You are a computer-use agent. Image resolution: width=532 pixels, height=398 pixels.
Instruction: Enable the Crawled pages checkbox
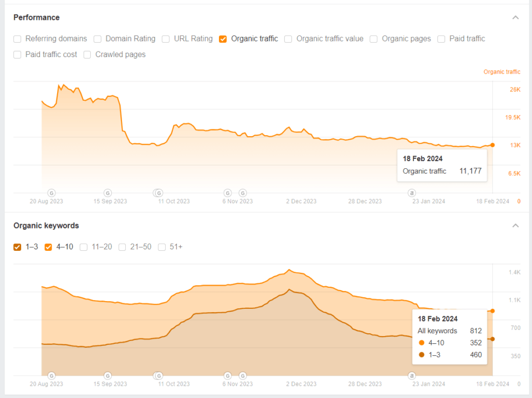coord(87,55)
